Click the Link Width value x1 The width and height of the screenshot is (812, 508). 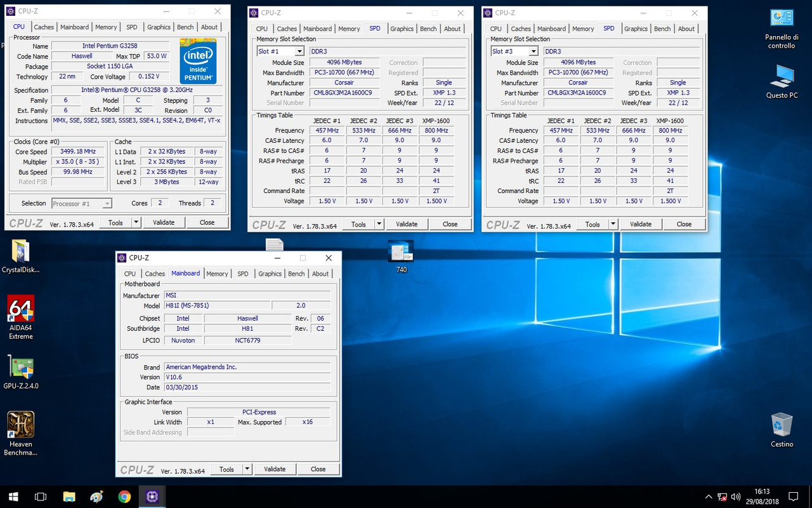click(210, 422)
